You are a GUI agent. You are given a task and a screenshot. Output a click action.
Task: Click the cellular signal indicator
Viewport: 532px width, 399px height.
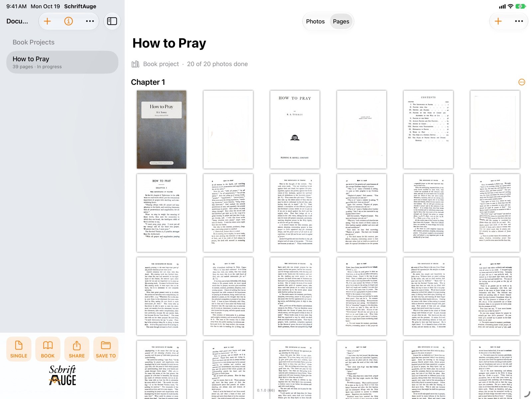[x=502, y=6]
